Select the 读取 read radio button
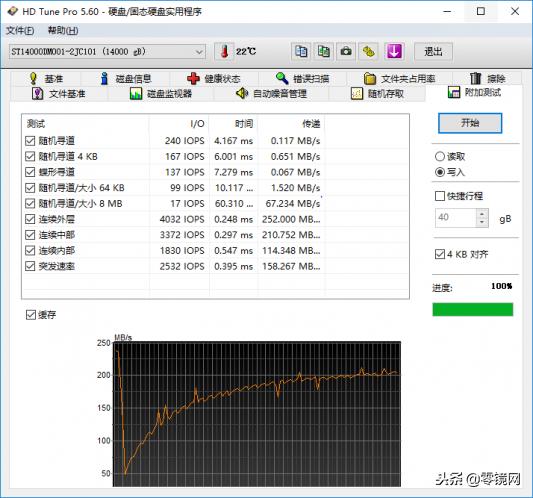Viewport: 533px width, 498px height. click(440, 156)
